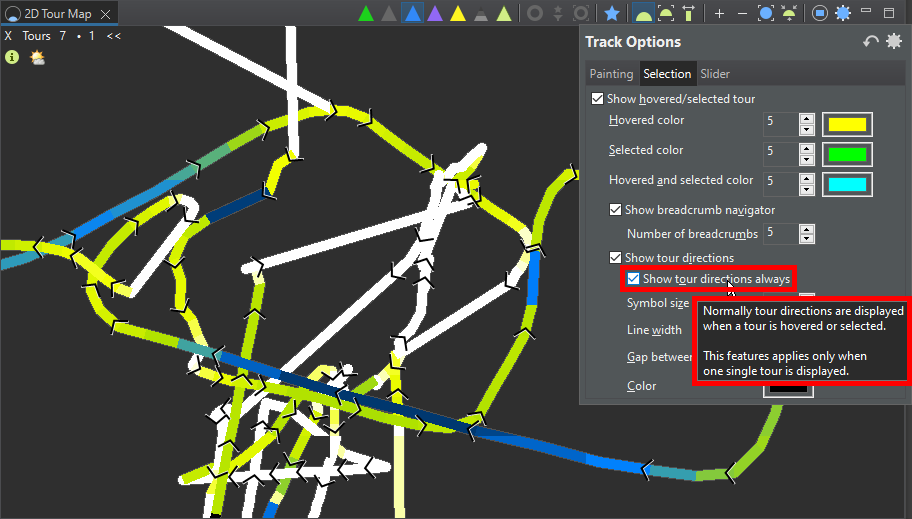Open the cyan Hovered and selected swatch
The image size is (912, 519).
tap(847, 184)
